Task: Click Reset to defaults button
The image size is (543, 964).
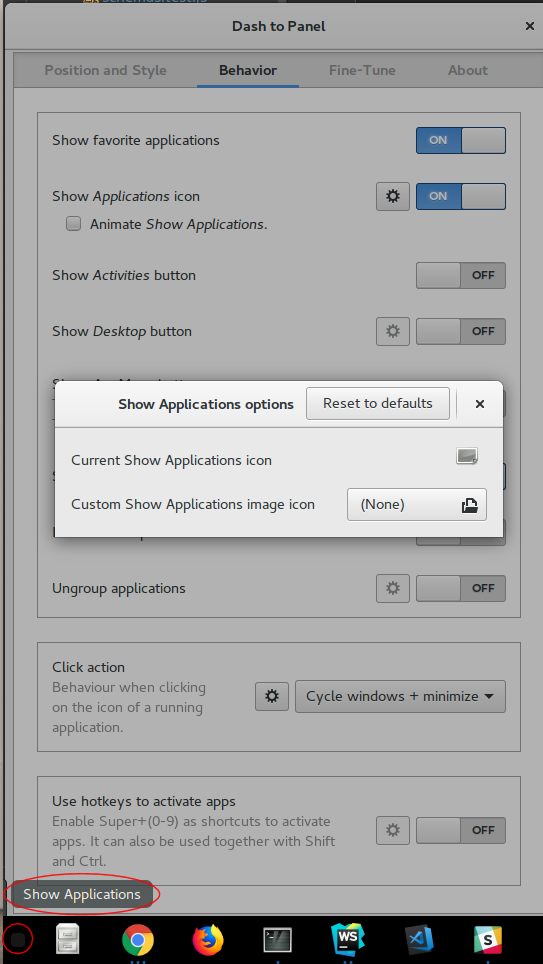Action: [x=378, y=403]
